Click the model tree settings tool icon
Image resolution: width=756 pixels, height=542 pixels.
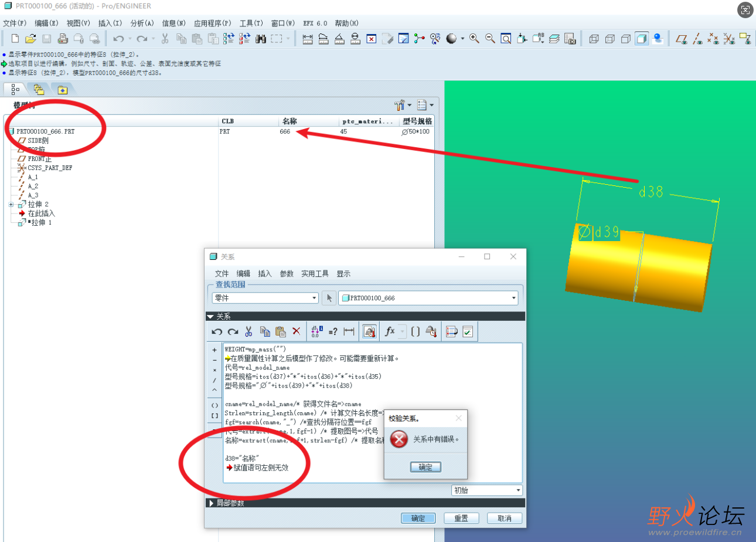(x=400, y=105)
